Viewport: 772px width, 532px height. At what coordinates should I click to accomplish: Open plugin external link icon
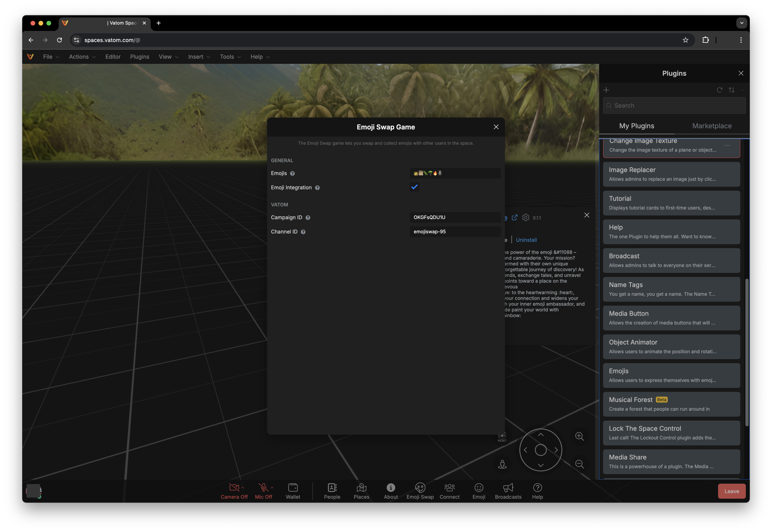(515, 217)
